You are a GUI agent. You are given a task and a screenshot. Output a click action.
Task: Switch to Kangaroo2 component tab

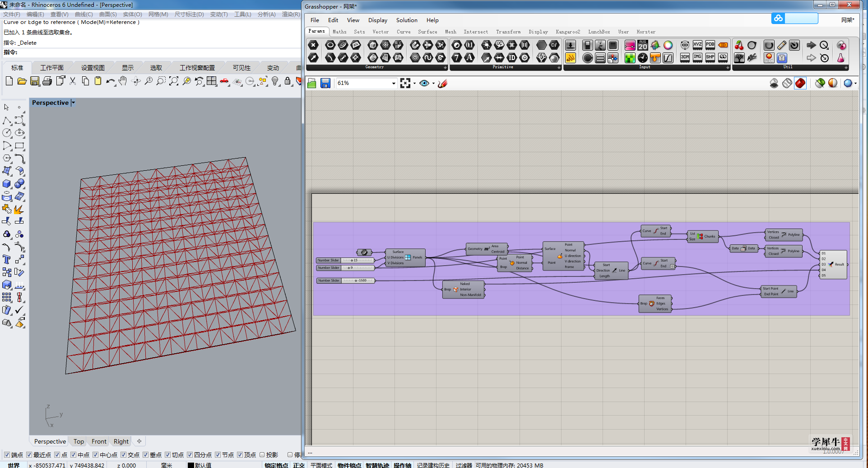(568, 32)
